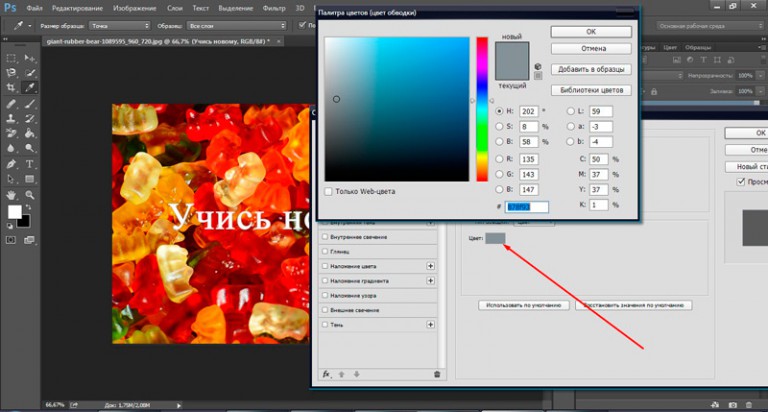Open the Слои menu

coord(174,8)
